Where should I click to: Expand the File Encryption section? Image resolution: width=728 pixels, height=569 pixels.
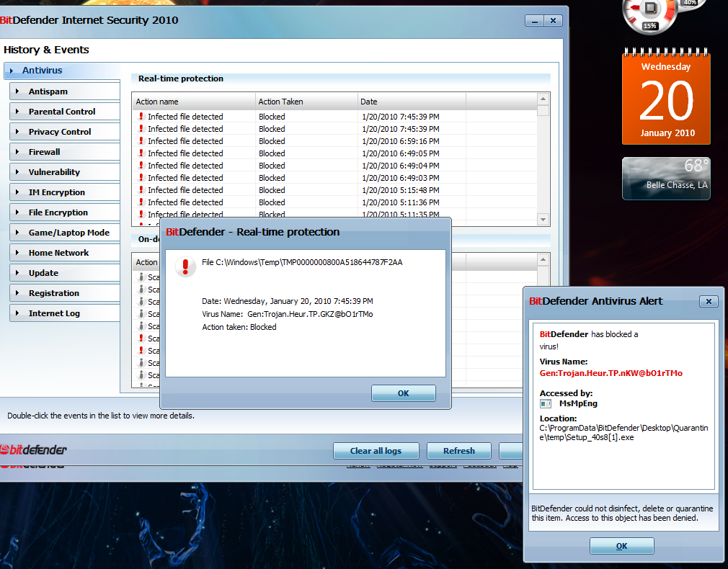coord(65,212)
